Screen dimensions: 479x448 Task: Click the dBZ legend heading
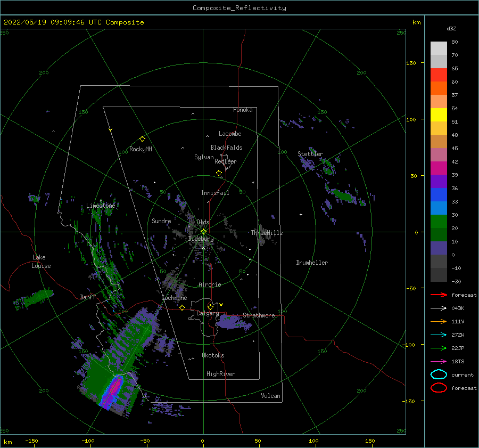tap(451, 28)
